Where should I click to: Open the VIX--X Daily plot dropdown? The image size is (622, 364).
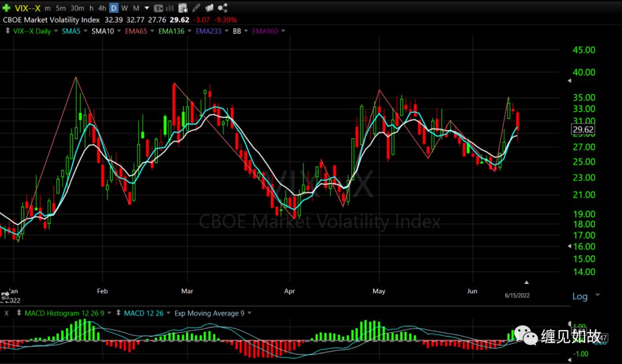point(56,31)
